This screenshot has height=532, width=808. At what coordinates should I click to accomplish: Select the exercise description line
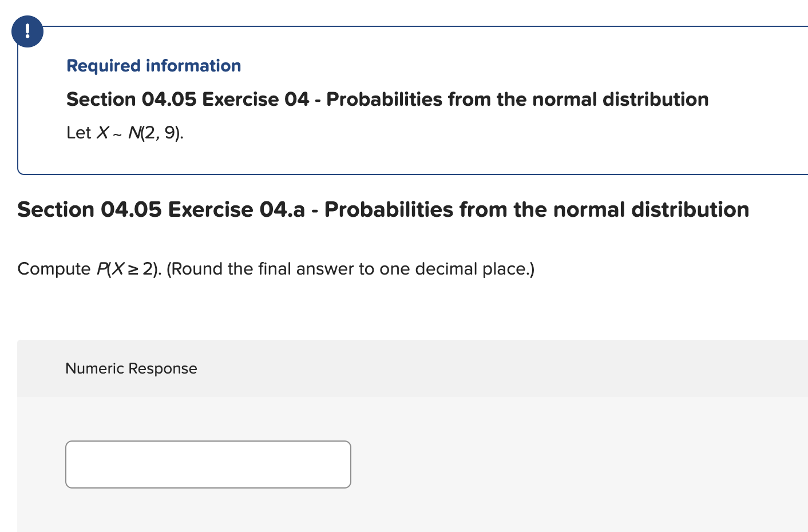tap(125, 133)
